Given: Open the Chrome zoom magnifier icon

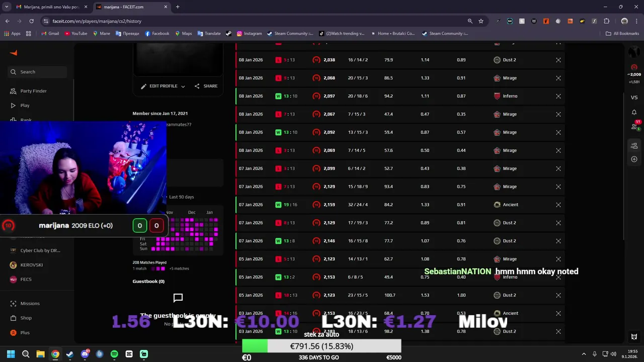Looking at the screenshot, I should tap(470, 21).
